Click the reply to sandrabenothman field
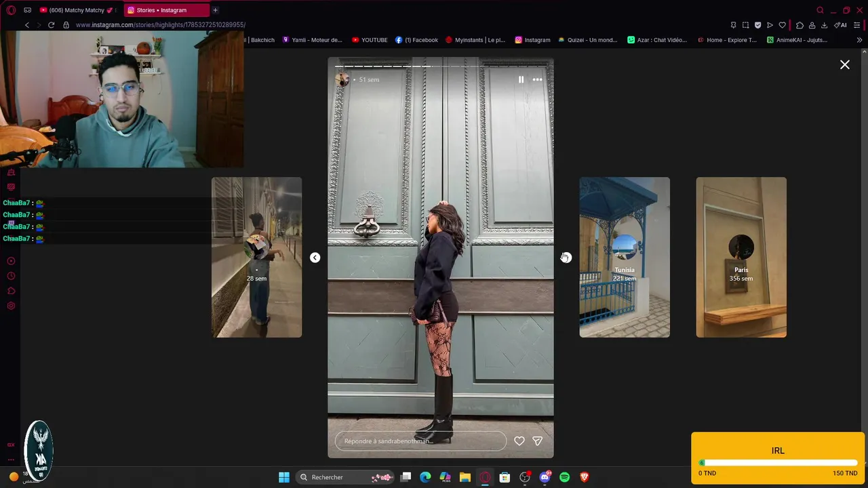The image size is (868, 488). click(420, 441)
